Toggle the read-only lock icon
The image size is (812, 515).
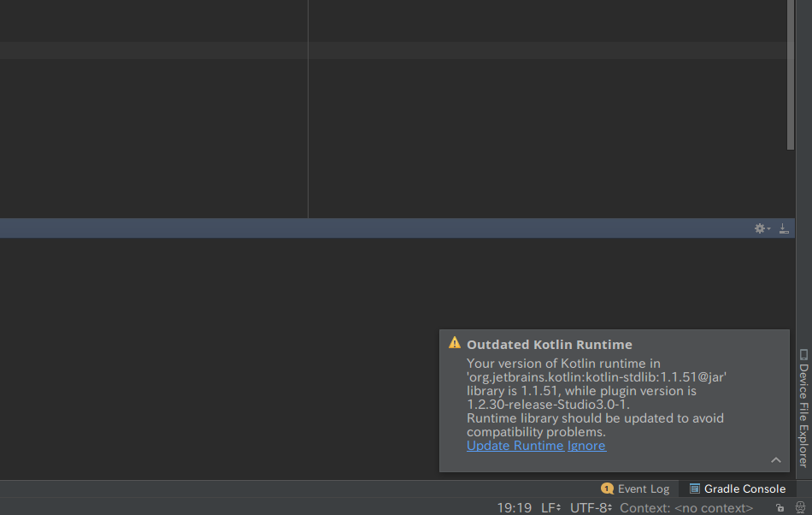point(780,508)
